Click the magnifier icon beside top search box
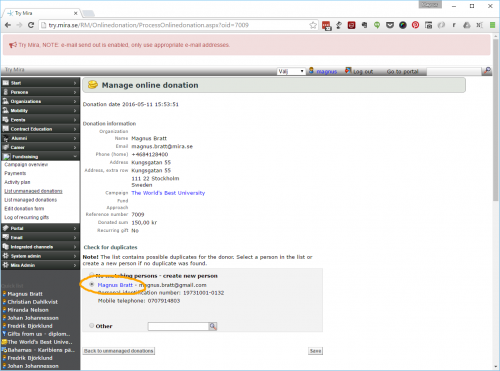Image resolution: width=500 pixels, height=371 pixels. tap(487, 71)
